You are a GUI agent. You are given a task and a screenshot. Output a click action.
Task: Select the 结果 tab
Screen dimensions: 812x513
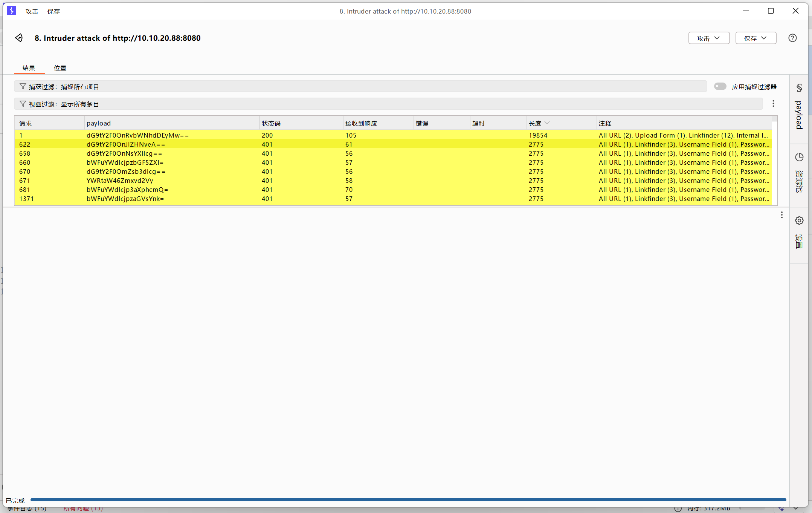click(29, 68)
